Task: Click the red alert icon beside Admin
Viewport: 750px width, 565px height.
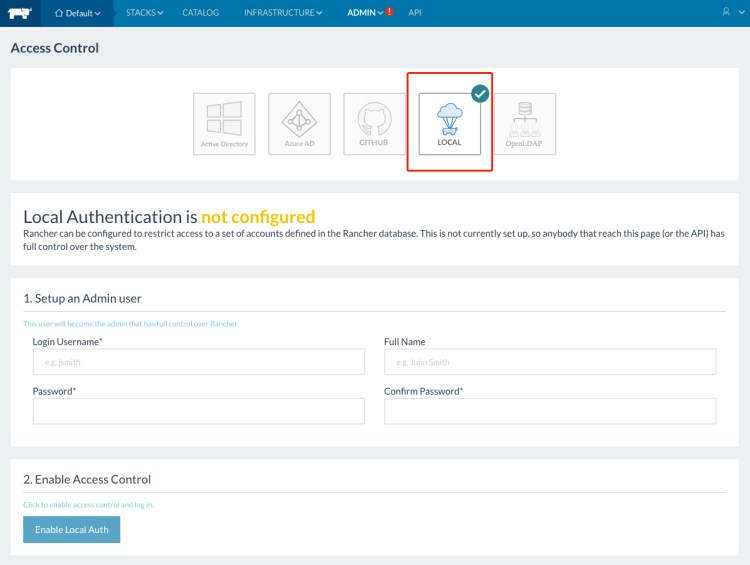Action: click(x=390, y=13)
